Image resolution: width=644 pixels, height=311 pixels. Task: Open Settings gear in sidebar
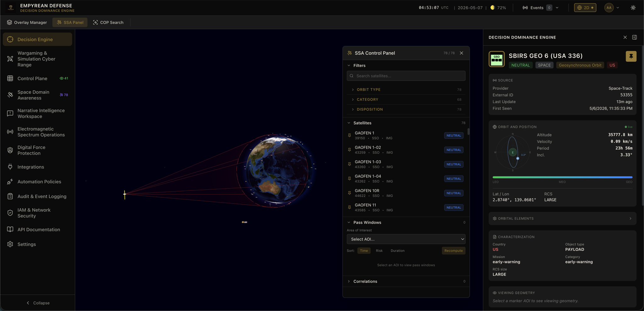pos(10,244)
